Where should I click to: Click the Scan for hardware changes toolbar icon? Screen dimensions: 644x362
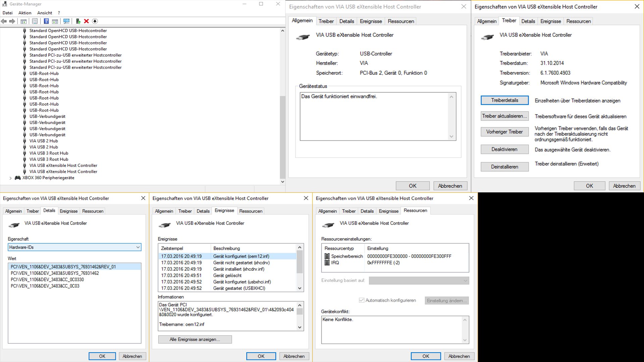click(x=66, y=21)
